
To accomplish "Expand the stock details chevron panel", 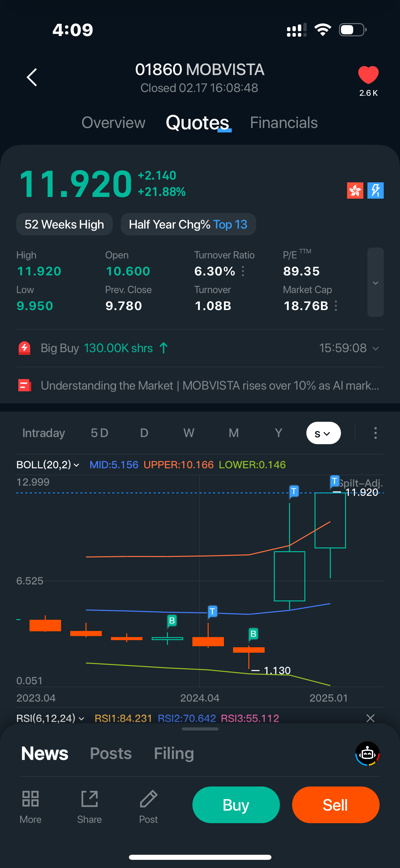I will tap(375, 283).
